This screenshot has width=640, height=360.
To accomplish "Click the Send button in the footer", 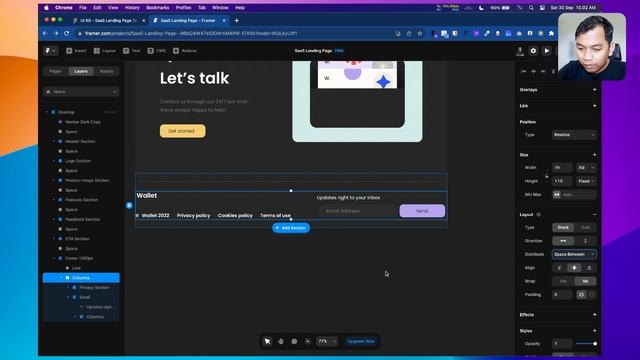I will pos(422,211).
